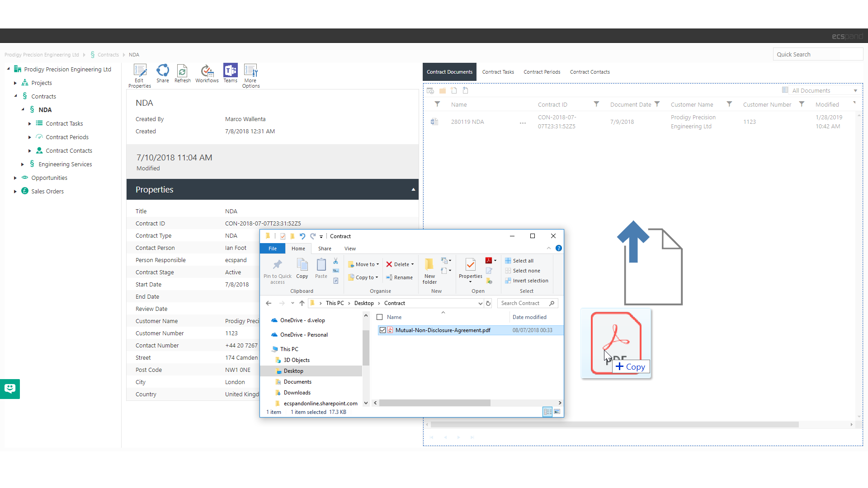Create a New folder in Explorer
Viewport: 868px width, 488px height.
pos(429,271)
